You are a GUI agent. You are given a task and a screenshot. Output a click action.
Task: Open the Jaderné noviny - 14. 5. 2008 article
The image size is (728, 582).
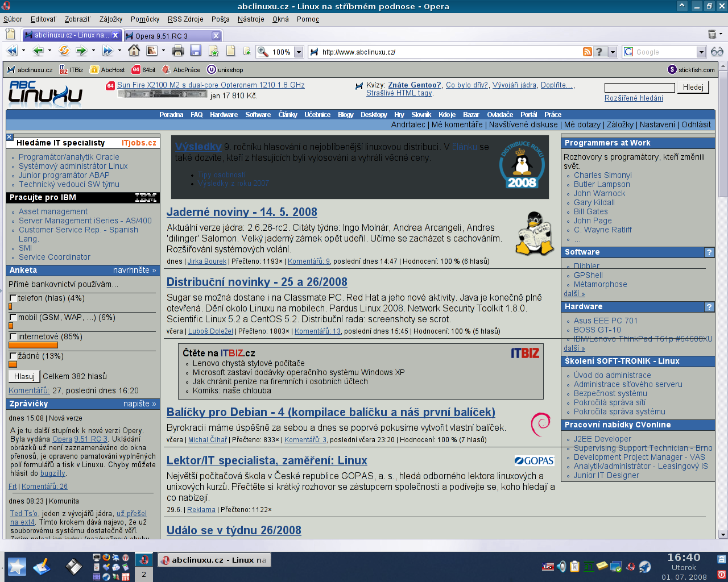[x=242, y=212]
